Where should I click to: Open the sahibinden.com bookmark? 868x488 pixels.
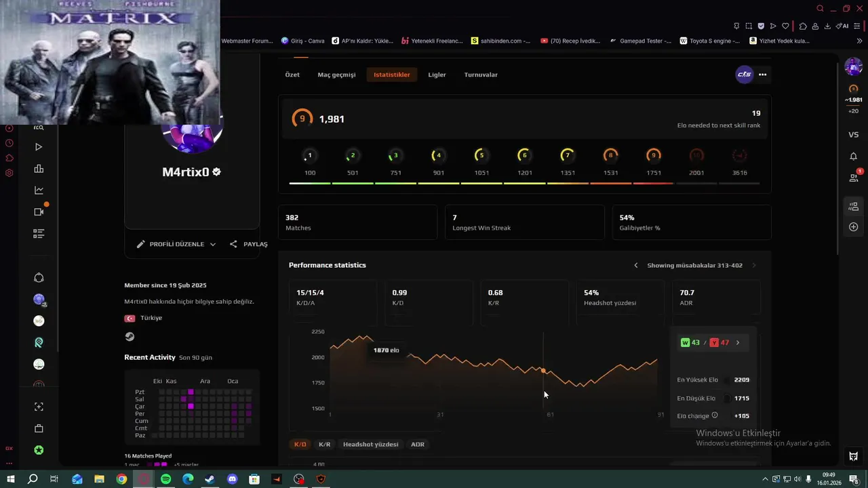click(501, 41)
